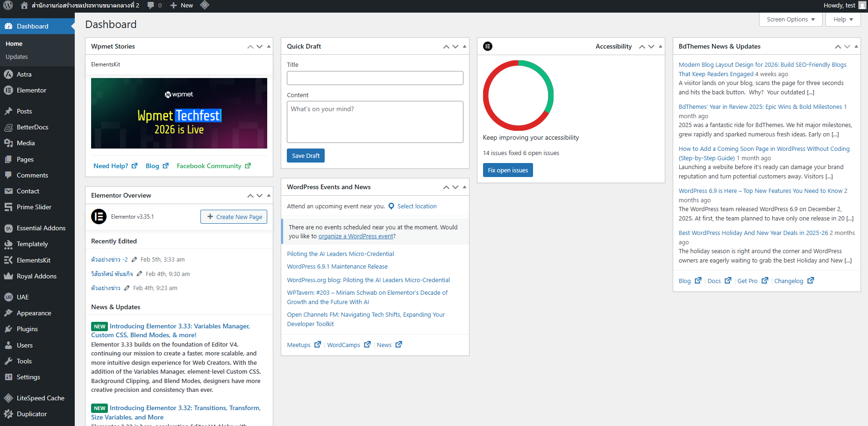Screen dimensions: 868x426
Task: Collapse the Elementor Overview widget
Action: 269,195
